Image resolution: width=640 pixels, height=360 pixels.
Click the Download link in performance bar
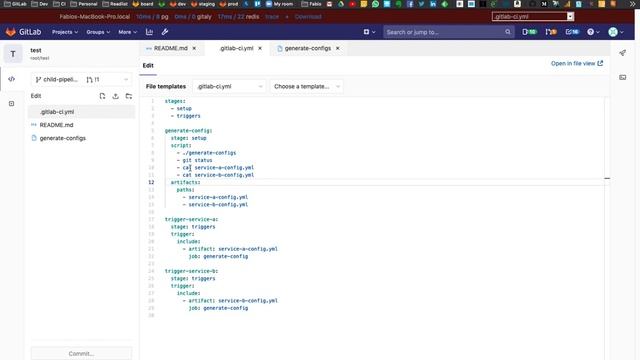[308, 17]
